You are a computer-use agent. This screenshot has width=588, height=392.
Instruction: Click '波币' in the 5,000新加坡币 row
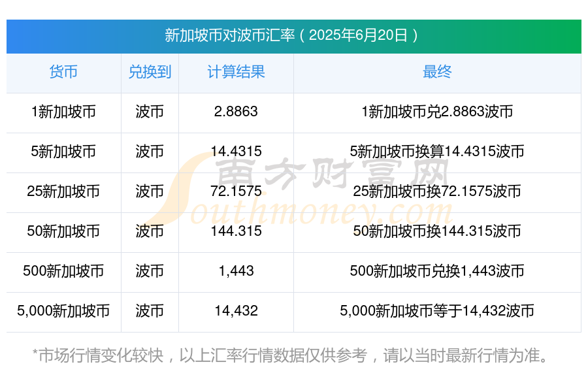coord(150,311)
